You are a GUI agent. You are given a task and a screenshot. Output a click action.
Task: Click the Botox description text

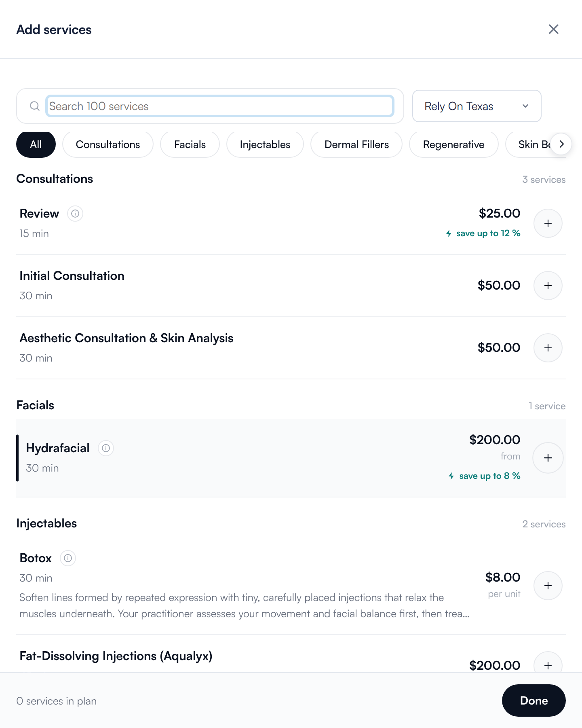click(245, 605)
